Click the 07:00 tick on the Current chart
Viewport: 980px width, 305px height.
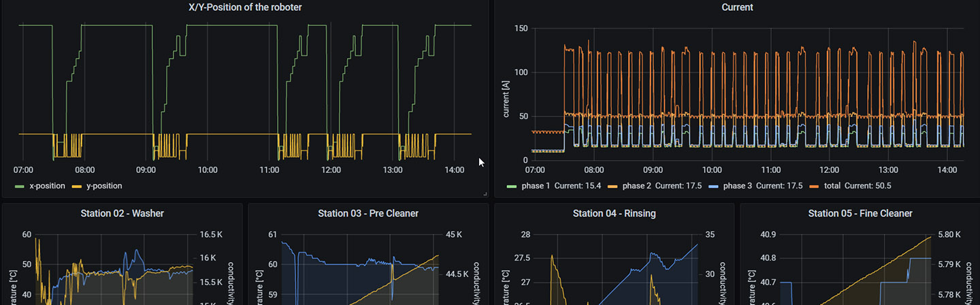(536, 170)
